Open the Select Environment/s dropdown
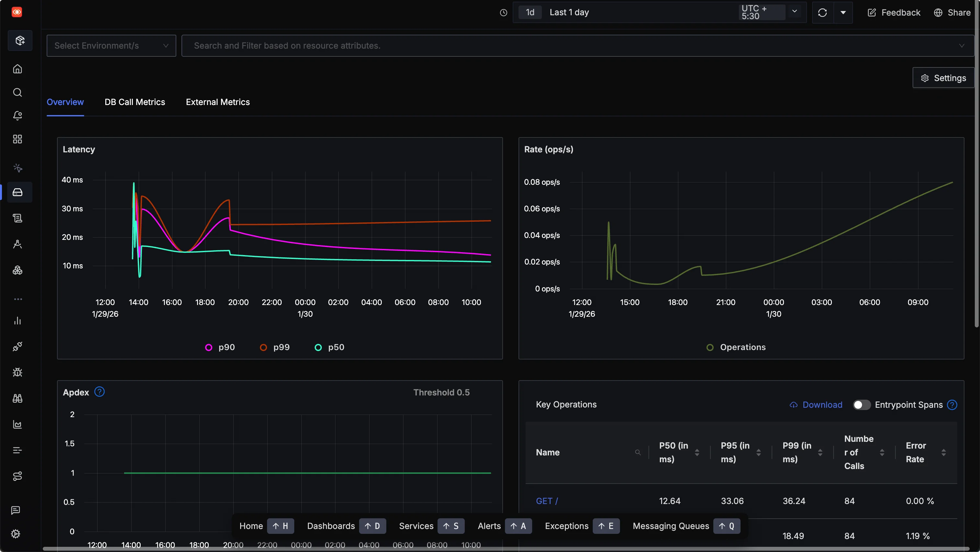Screen dimensions: 980x552 [x=111, y=46]
